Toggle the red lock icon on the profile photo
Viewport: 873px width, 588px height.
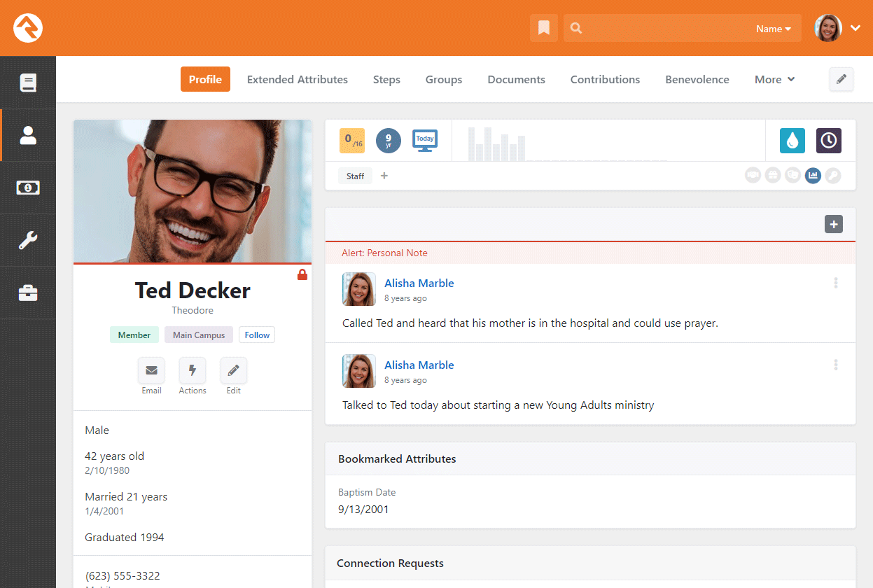pyautogui.click(x=302, y=274)
